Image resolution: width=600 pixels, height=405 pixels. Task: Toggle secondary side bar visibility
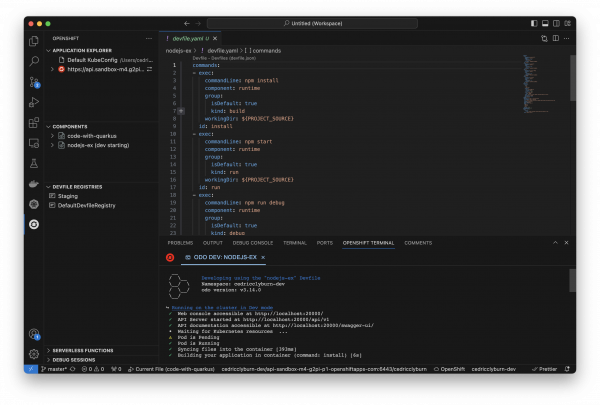coord(556,22)
